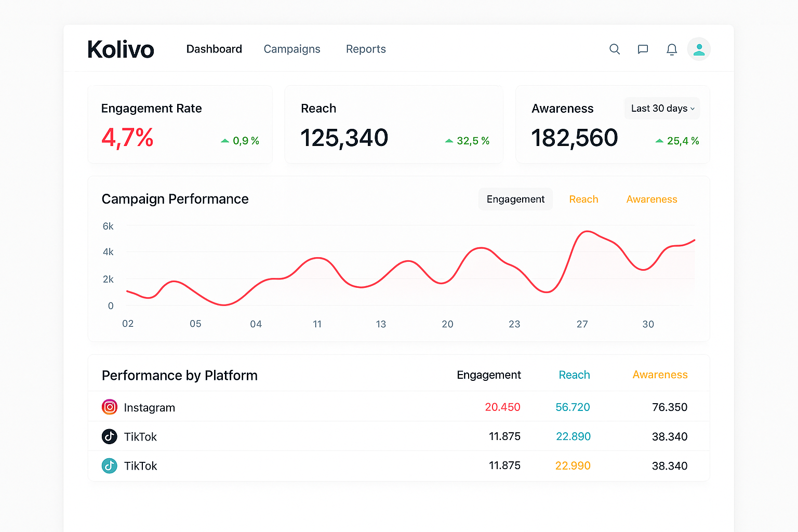798x532 pixels.
Task: Select the black TikTok icon
Action: pyautogui.click(x=109, y=436)
